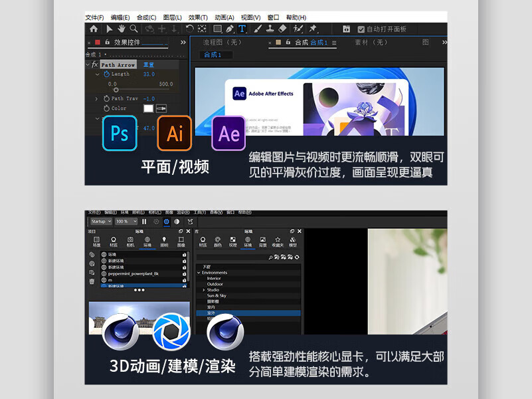
Task: Expand the Studio folder in library tree
Action: (204, 290)
